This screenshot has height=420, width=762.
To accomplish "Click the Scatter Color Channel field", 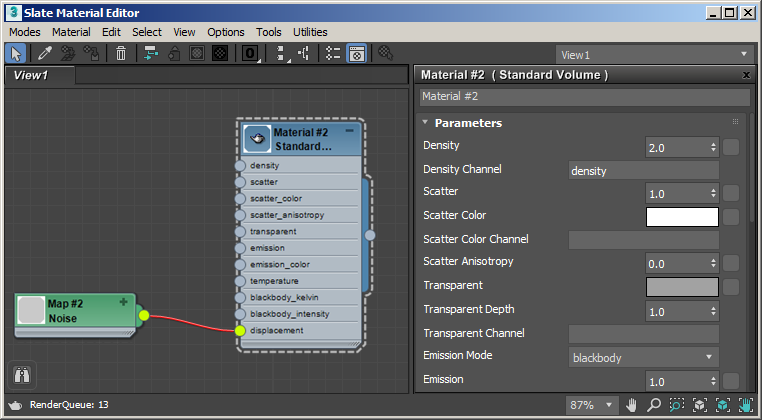I will pos(643,240).
